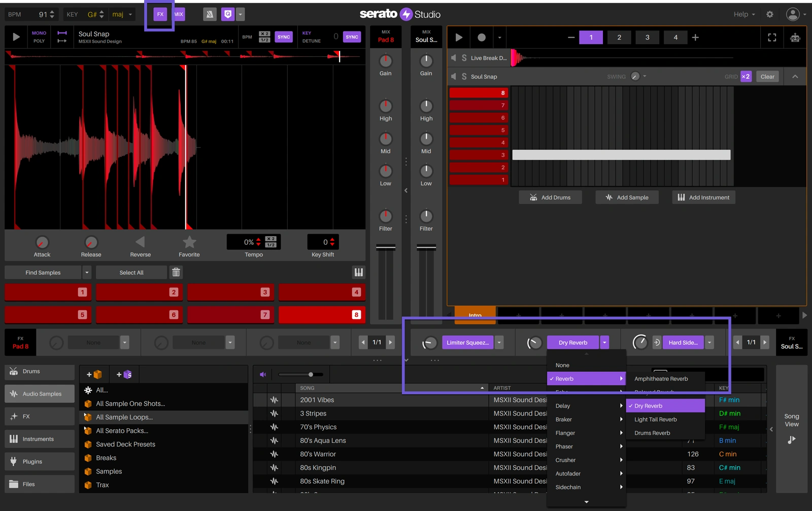812x511 pixels.
Task: Toggle the MIX panel button
Action: (179, 14)
